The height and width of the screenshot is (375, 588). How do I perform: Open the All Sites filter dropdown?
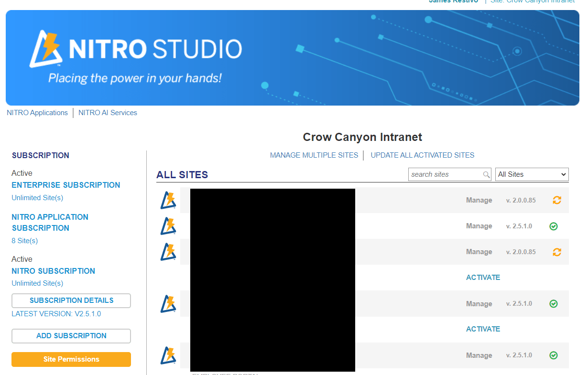click(532, 174)
